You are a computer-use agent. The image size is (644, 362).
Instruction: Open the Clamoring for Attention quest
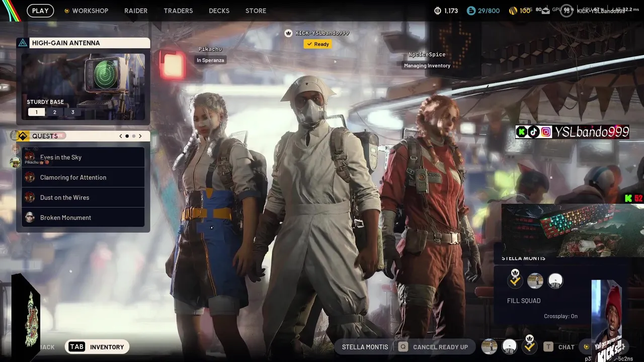[83, 177]
